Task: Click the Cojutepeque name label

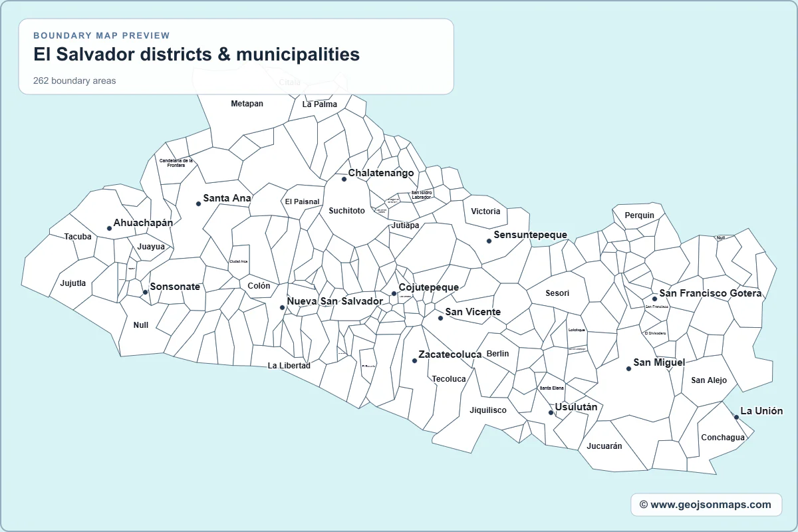Action: 429,287
